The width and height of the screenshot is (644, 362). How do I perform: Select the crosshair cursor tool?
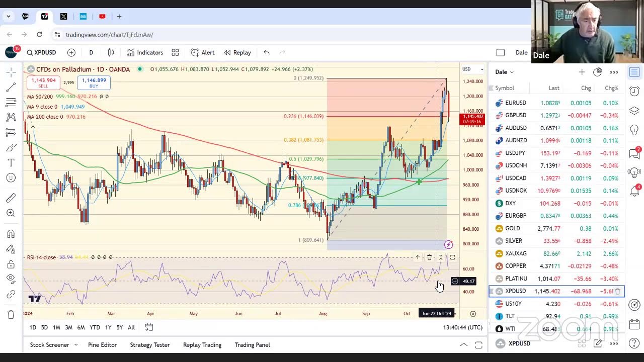pyautogui.click(x=11, y=72)
